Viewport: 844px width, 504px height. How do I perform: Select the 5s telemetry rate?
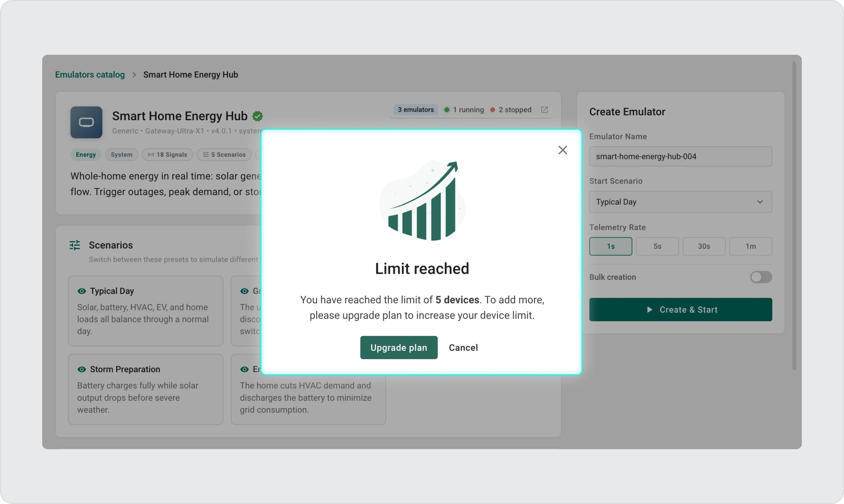tap(657, 246)
